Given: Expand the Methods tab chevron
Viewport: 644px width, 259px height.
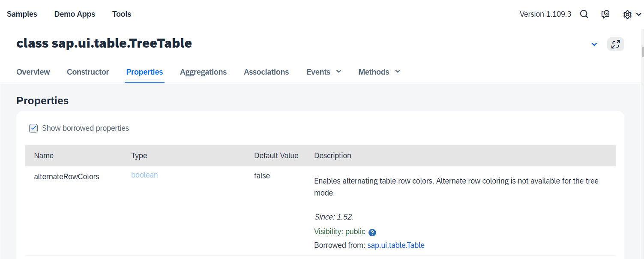Looking at the screenshot, I should point(397,72).
